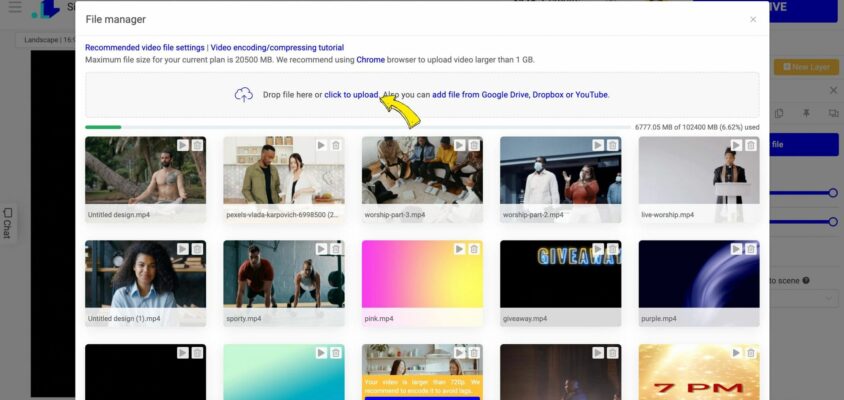The height and width of the screenshot is (400, 844).
Task: Play preview of giveaway.mp4
Action: click(598, 249)
